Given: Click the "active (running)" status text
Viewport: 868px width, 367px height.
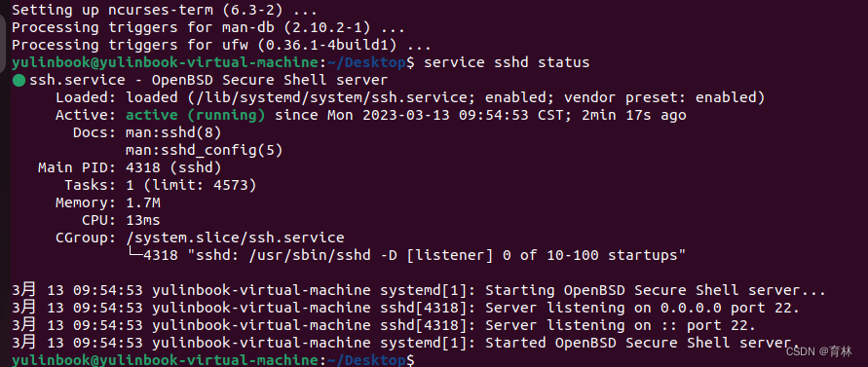Looking at the screenshot, I should pyautogui.click(x=196, y=116).
